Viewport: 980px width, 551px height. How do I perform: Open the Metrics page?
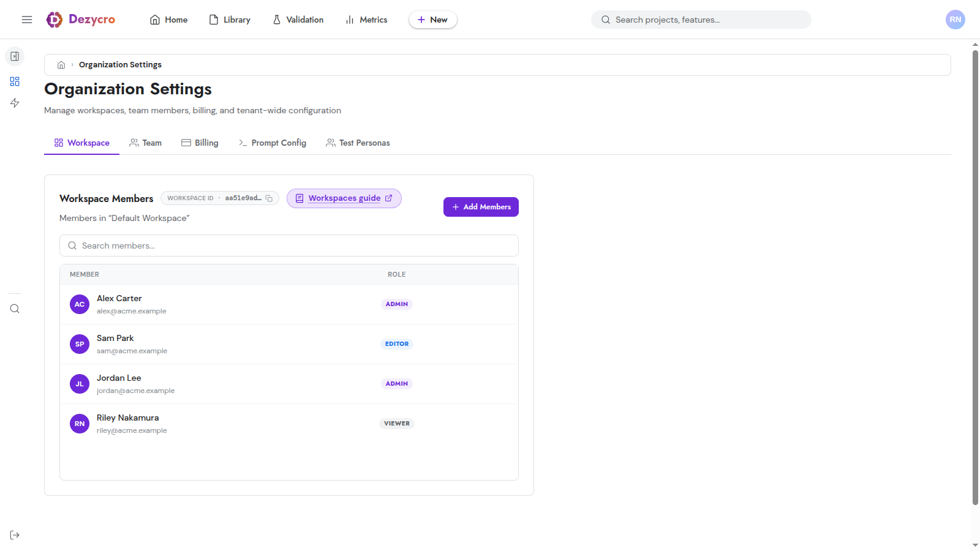(x=366, y=20)
